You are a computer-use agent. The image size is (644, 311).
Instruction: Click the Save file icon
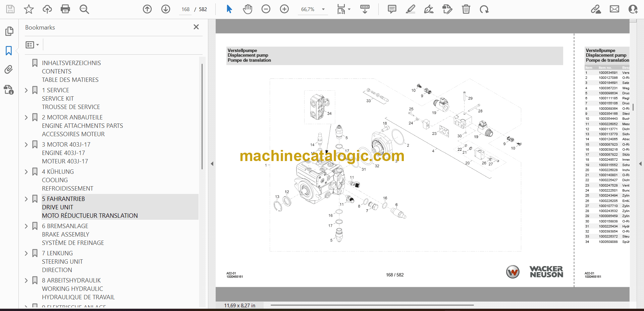pyautogui.click(x=10, y=9)
